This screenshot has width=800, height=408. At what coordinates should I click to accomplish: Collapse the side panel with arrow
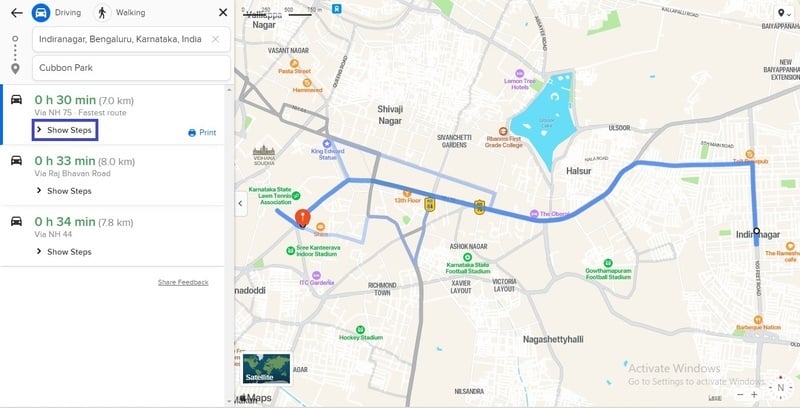240,203
